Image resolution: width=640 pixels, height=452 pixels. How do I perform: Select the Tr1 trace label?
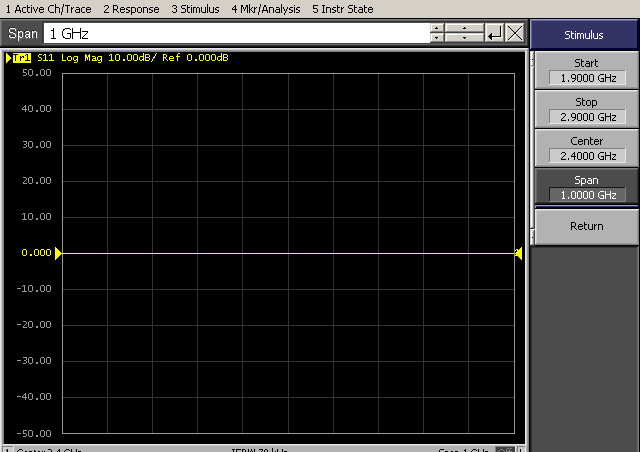click(x=22, y=58)
